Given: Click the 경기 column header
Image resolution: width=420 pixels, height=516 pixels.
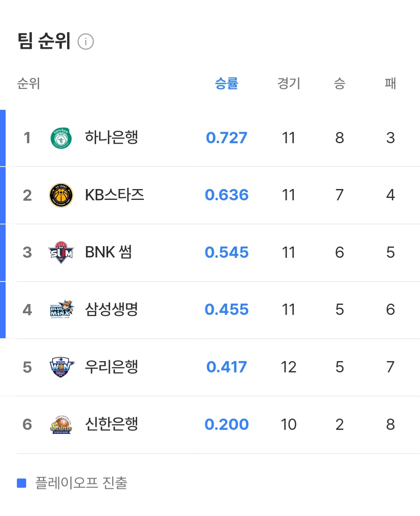Looking at the screenshot, I should click(x=289, y=83).
